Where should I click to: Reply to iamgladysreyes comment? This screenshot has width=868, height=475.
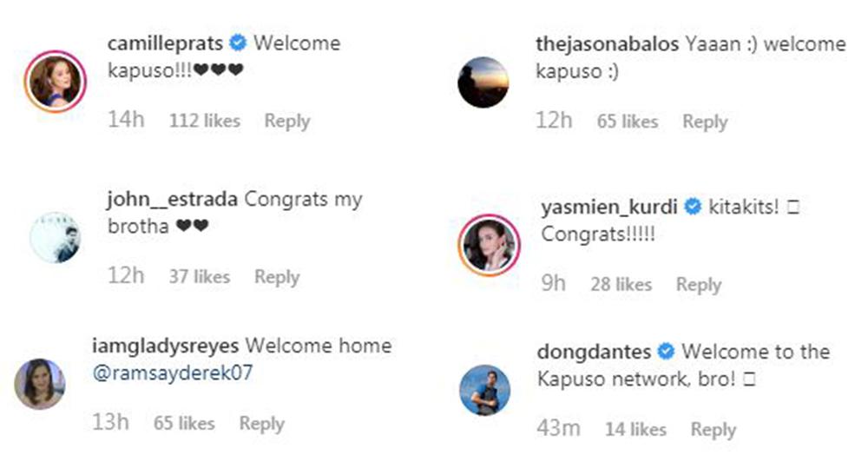[261, 424]
